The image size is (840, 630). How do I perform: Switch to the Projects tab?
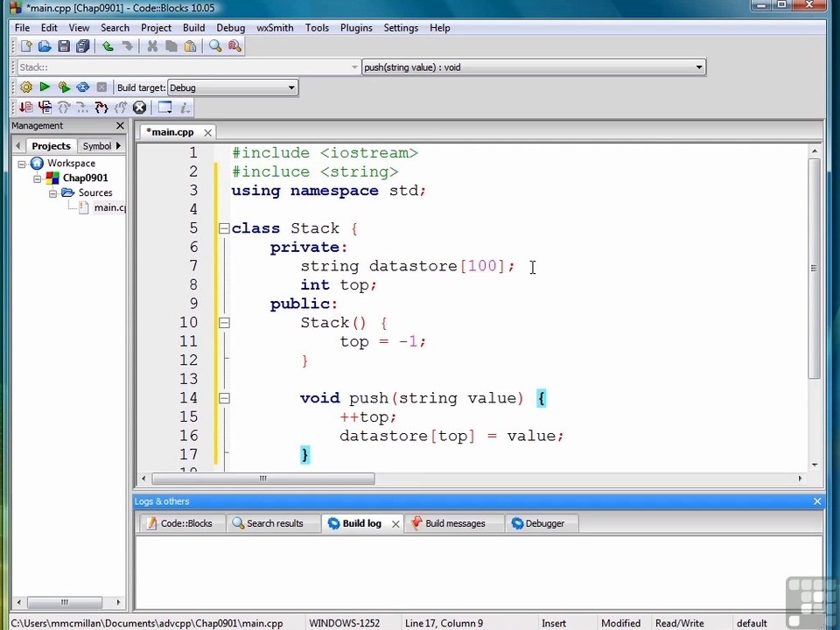point(51,146)
